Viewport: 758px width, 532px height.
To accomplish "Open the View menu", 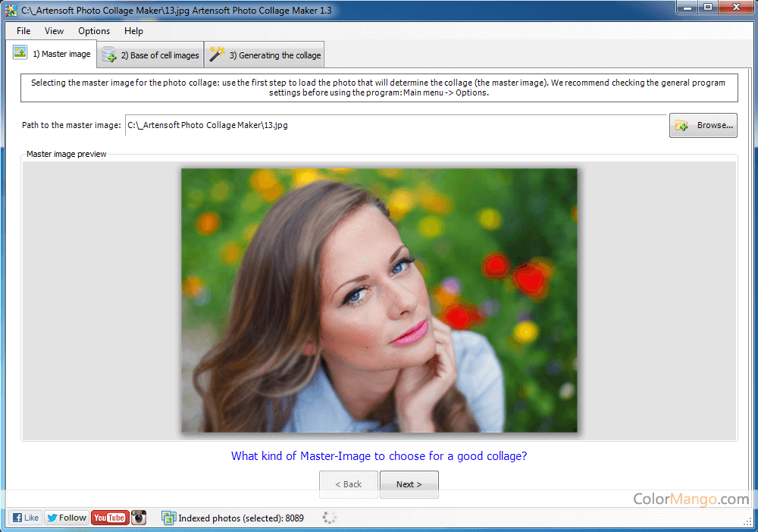I will [54, 31].
